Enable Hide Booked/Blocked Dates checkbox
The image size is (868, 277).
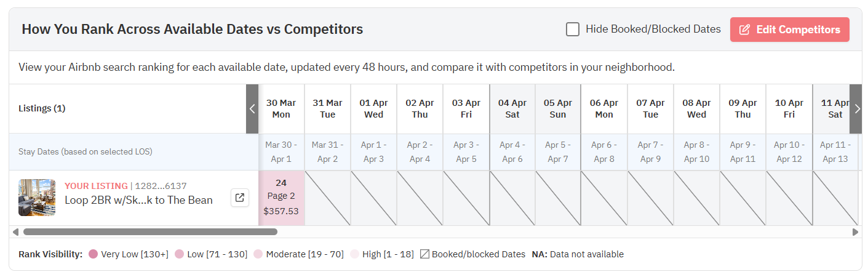(573, 30)
